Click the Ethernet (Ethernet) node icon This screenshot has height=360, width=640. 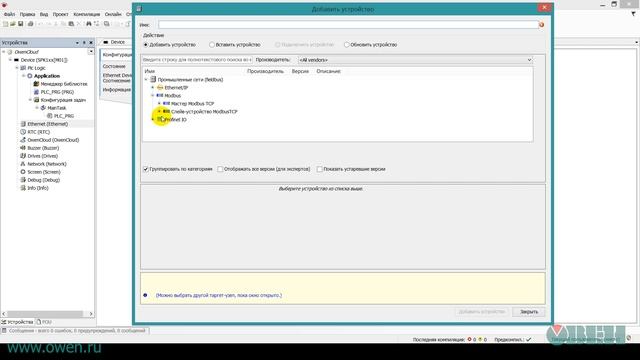(x=23, y=124)
